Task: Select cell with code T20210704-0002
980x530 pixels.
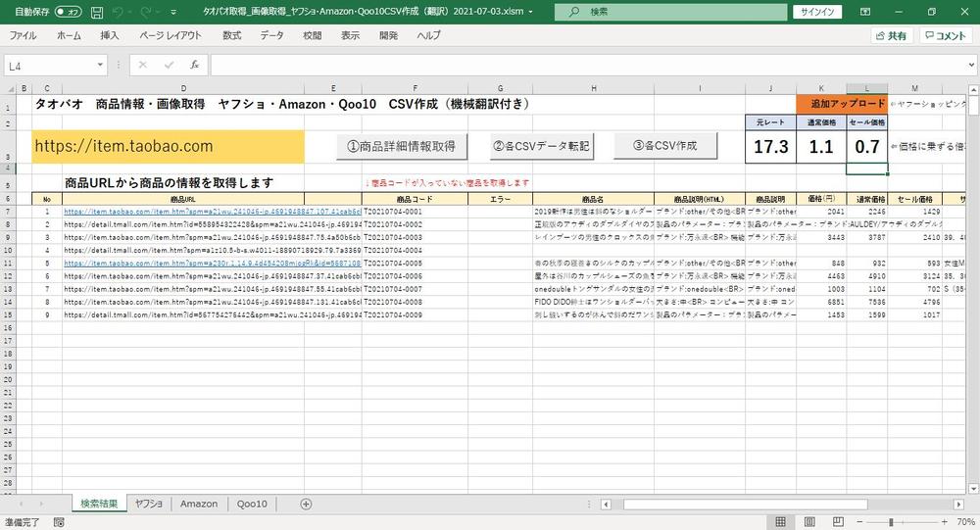Action: pos(415,224)
